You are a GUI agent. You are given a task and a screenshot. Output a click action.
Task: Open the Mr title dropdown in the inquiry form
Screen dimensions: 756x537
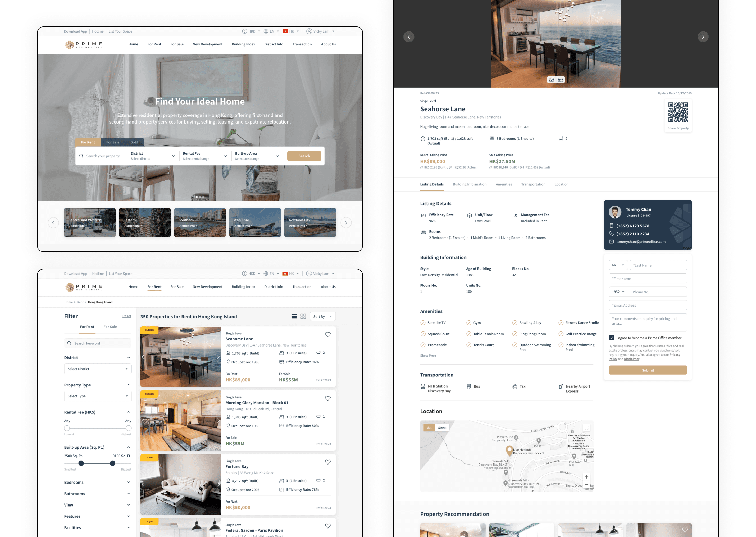point(618,265)
